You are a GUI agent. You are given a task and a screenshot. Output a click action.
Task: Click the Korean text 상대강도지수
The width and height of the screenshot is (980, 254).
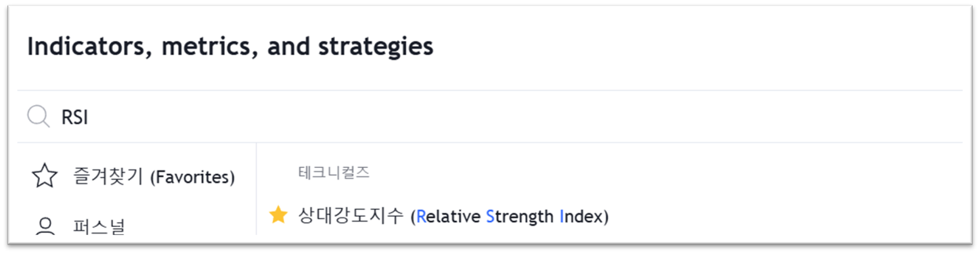[x=351, y=216]
